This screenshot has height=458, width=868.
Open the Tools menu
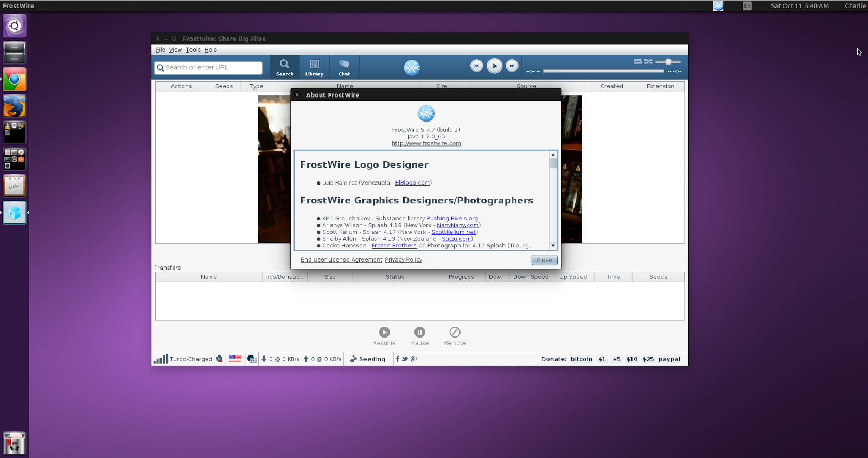point(193,50)
